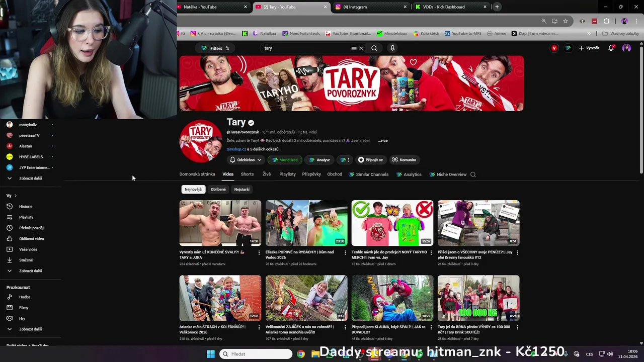This screenshot has width=644, height=362.
Task: Show more bookmarks via double chevron
Action: coord(589,34)
